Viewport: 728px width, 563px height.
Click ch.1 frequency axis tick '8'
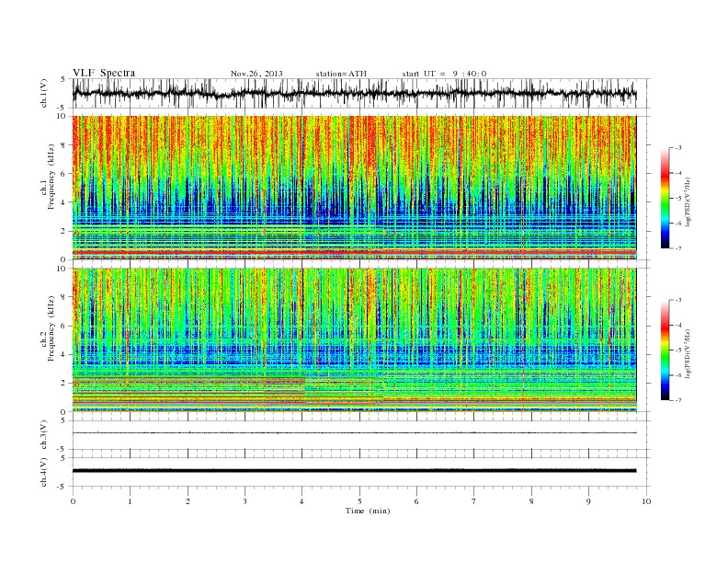[x=63, y=145]
